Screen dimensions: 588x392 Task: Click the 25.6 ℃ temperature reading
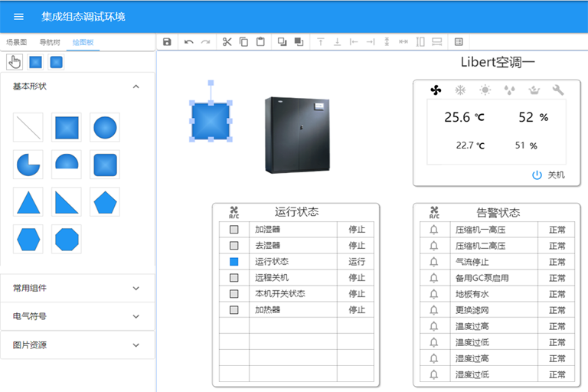[x=464, y=117]
